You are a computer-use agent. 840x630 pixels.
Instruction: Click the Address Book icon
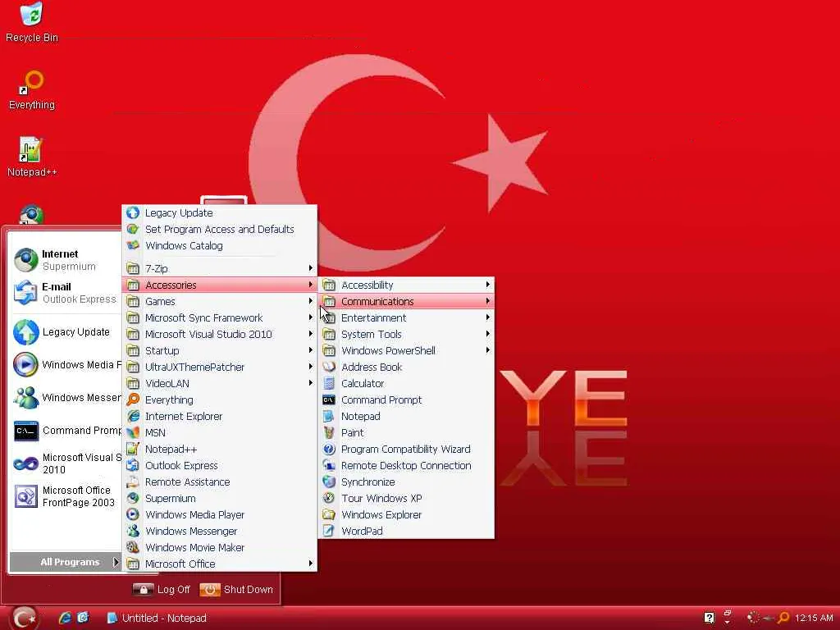tap(329, 367)
